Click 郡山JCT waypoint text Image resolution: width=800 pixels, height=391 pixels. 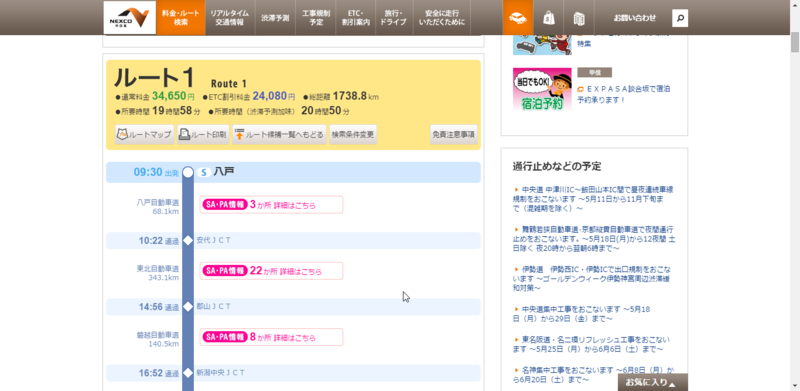(213, 306)
